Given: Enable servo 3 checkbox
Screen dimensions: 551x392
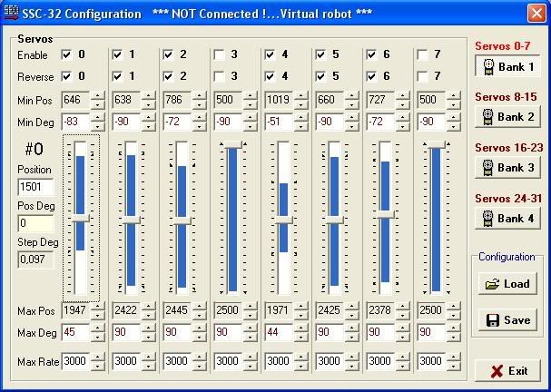Looking at the screenshot, I should point(219,54).
